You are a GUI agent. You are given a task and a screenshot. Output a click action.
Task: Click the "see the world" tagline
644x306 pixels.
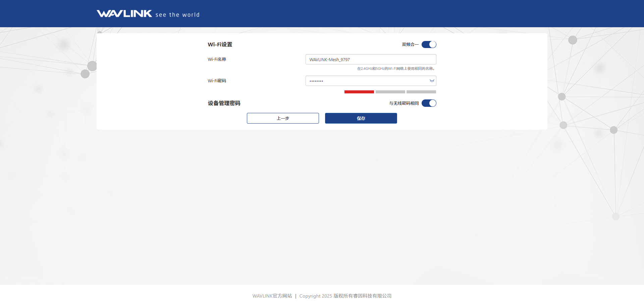pyautogui.click(x=177, y=15)
